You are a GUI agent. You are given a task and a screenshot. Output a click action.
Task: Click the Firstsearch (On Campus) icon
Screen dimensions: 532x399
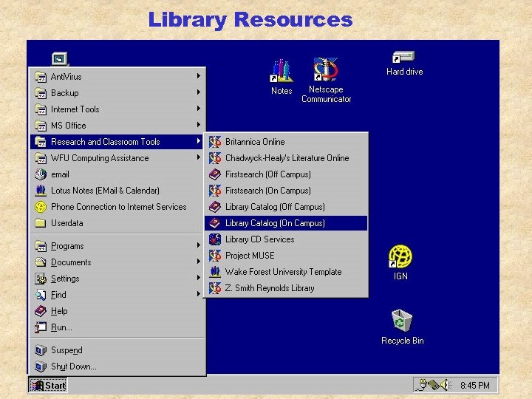(x=215, y=191)
